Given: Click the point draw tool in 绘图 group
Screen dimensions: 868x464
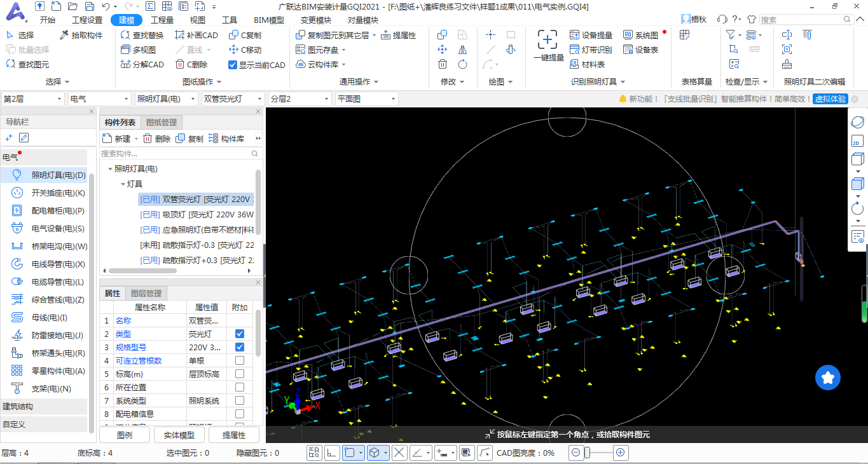Looking at the screenshot, I should pyautogui.click(x=491, y=35).
